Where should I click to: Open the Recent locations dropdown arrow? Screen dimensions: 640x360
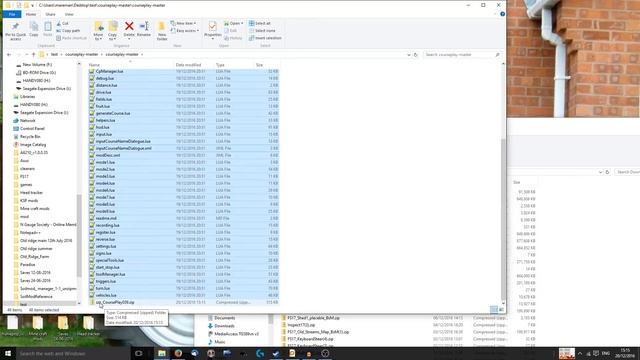pos(27,54)
